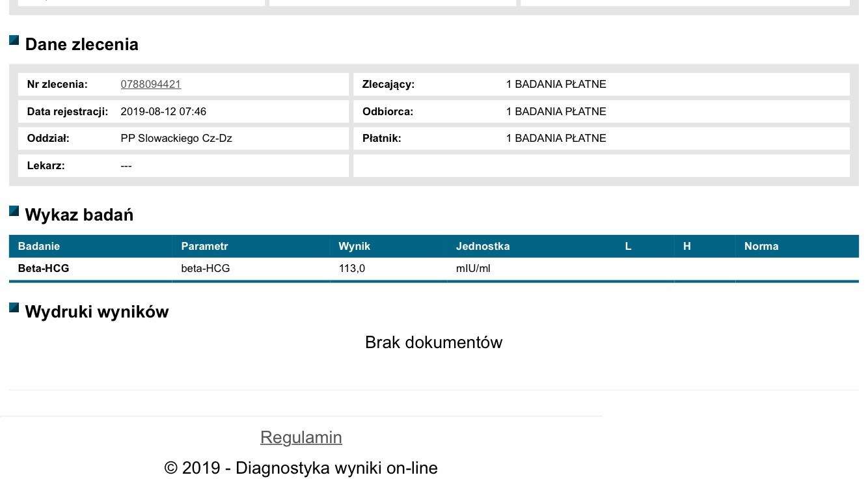Click the square icon beside Dane zlecenia
Image resolution: width=868 pixels, height=488 pixels.
pos(14,40)
